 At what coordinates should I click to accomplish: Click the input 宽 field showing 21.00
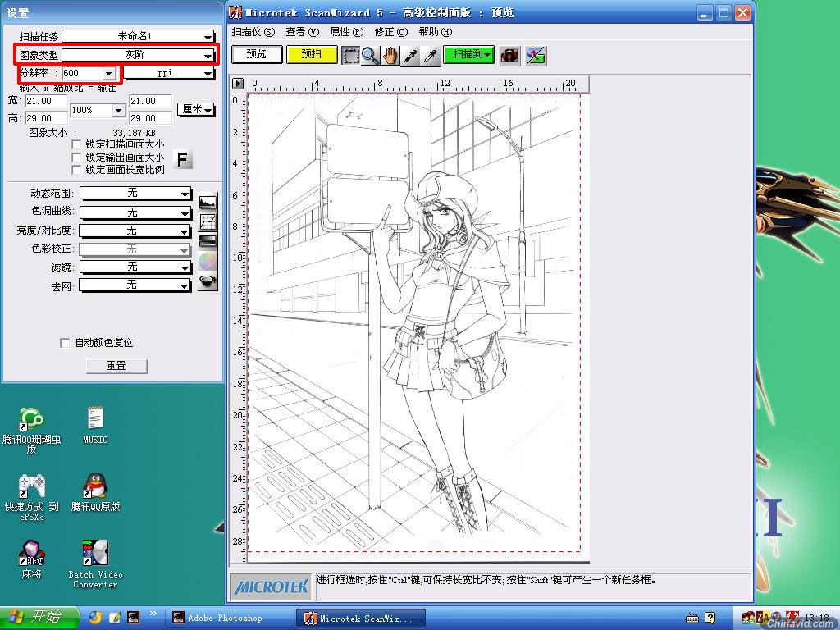pyautogui.click(x=46, y=101)
